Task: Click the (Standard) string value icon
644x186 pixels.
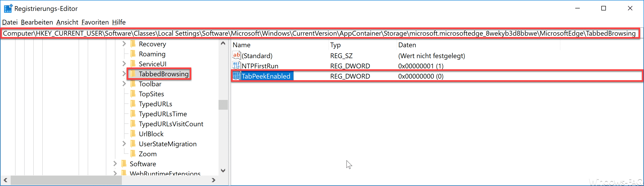Action: click(x=236, y=55)
